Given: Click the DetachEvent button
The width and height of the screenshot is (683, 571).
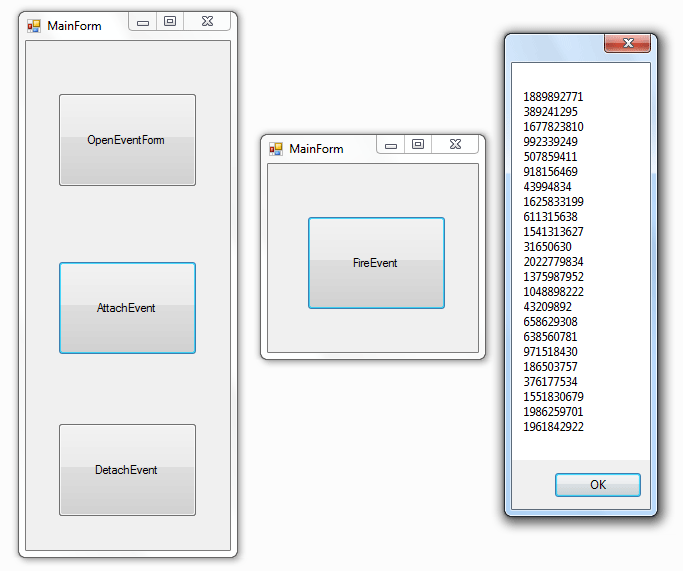Looking at the screenshot, I should pyautogui.click(x=127, y=470).
